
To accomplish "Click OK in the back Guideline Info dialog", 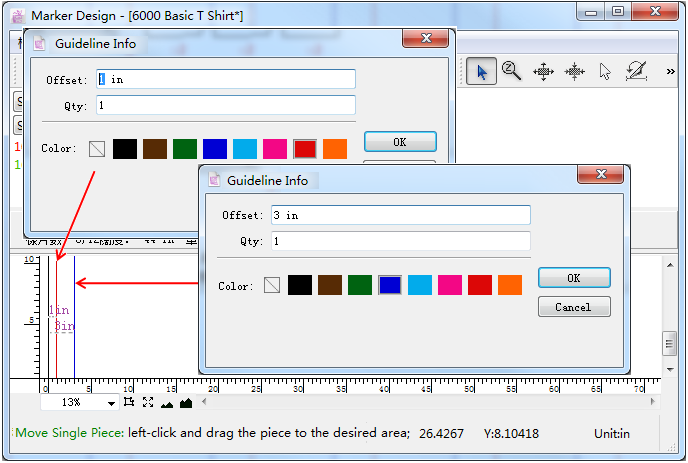I will point(399,142).
